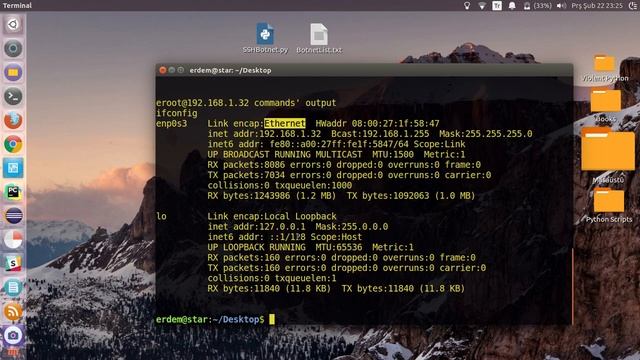Open the Wi-Fi network indicator menu
Viewport: 640px width, 360px height.
tap(482, 5)
